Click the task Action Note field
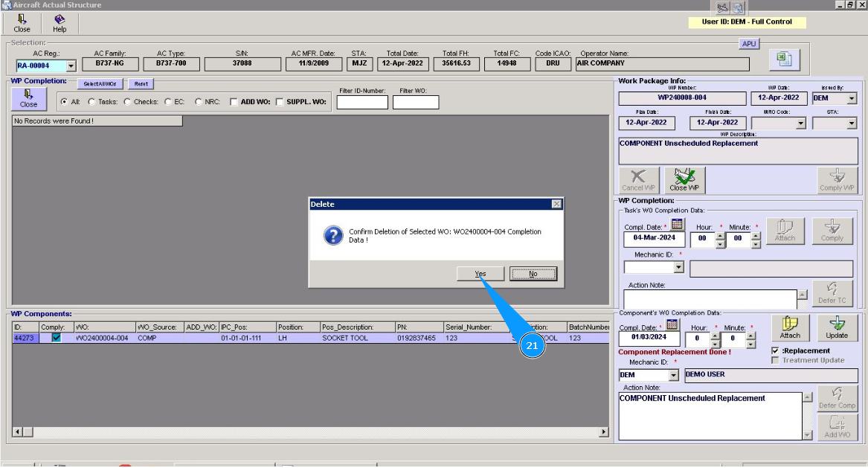 tap(710, 299)
